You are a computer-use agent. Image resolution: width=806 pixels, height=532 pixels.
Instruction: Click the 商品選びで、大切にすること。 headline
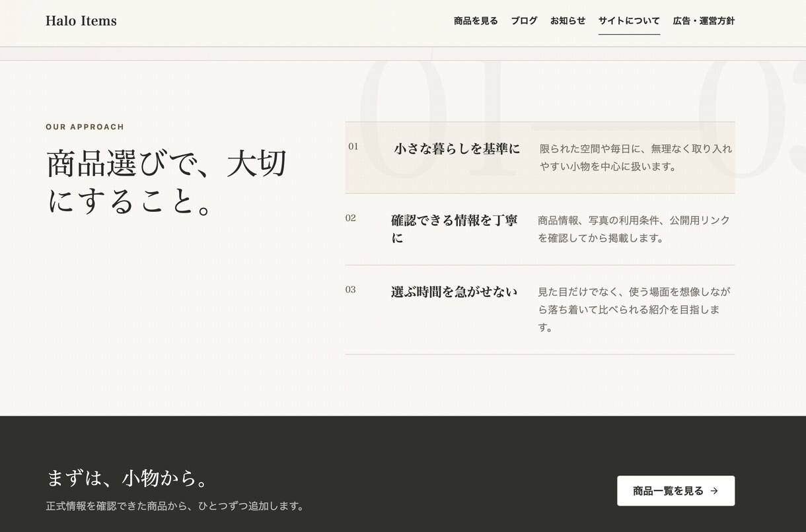(166, 182)
